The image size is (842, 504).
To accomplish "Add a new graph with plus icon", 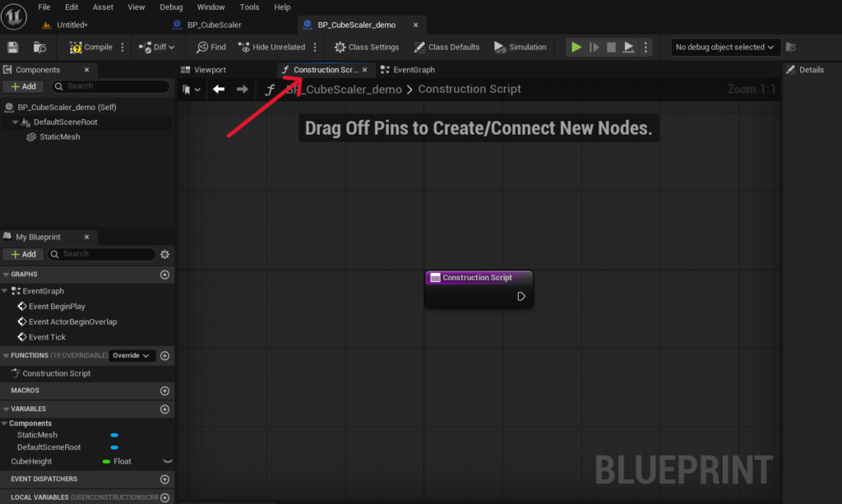I will 164,275.
